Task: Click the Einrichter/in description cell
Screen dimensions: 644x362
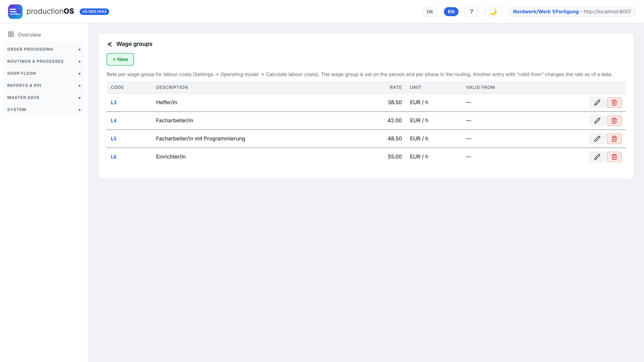Action: pyautogui.click(x=171, y=157)
